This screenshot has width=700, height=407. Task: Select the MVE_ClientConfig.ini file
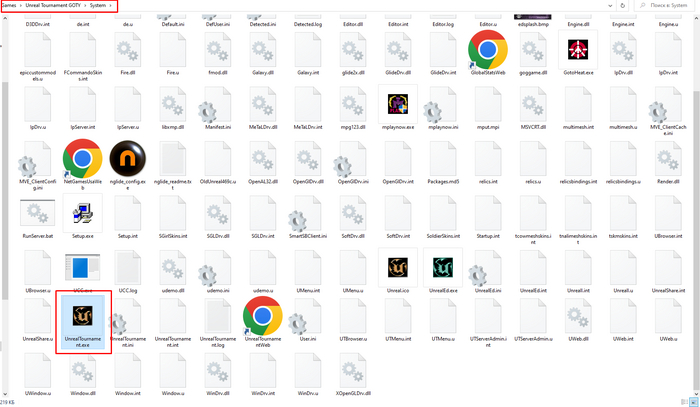pyautogui.click(x=38, y=166)
